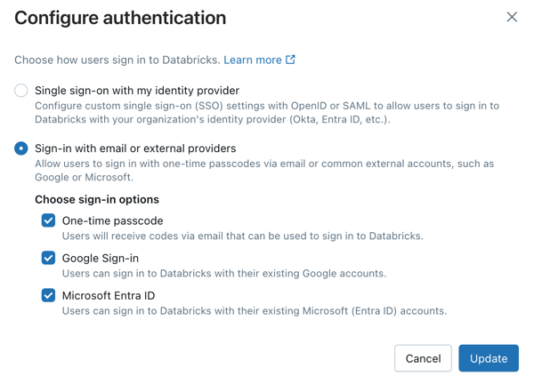Click the 'Microsoft Entra ID' label text
Viewport: 534px width, 392px height.
coord(110,295)
